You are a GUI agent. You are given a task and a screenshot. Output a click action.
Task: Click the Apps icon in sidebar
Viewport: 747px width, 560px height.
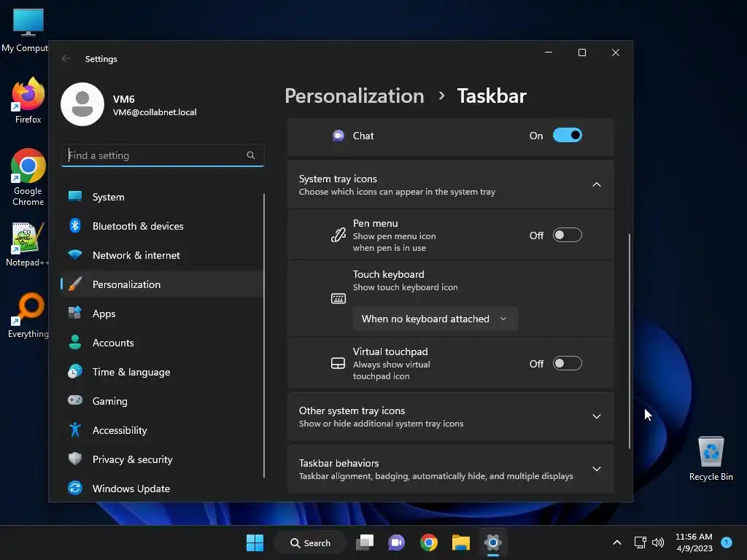click(75, 313)
